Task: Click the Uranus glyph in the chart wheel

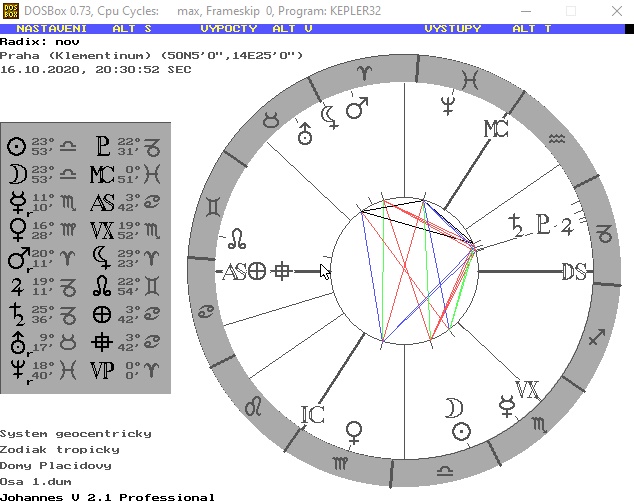Action: tap(305, 133)
